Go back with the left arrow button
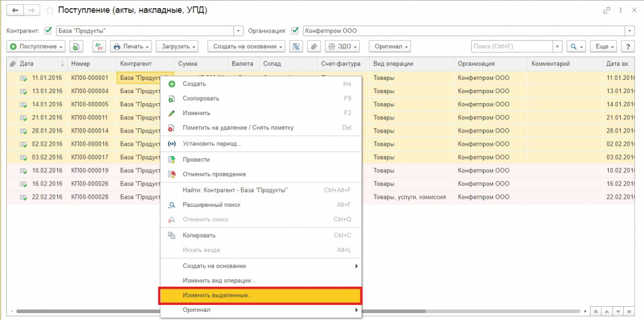 point(16,10)
